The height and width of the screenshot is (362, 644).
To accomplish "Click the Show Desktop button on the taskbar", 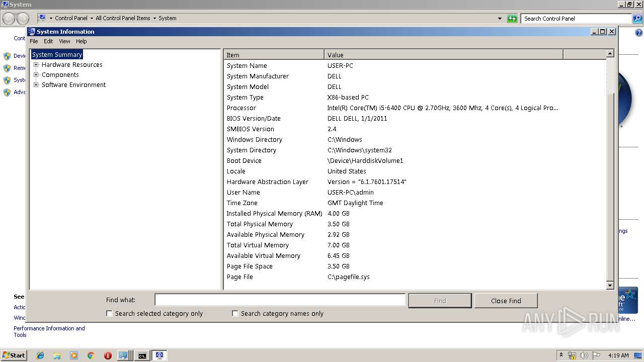I will coord(639,355).
